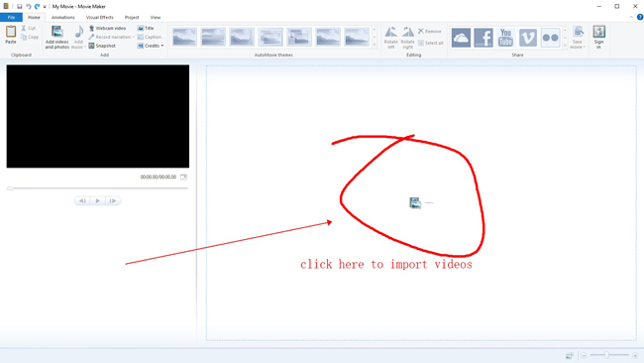Add a Title to the movie
644x363 pixels.
point(146,28)
